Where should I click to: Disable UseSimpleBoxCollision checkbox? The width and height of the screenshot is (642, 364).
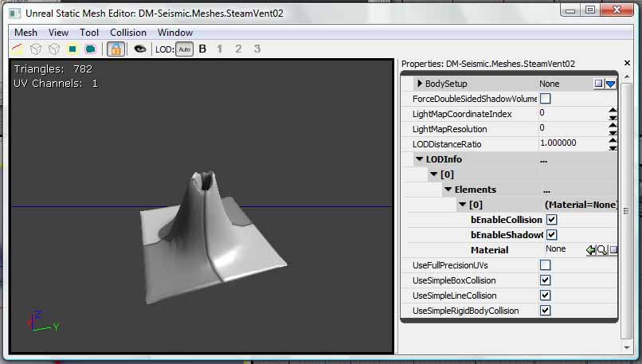pos(546,280)
